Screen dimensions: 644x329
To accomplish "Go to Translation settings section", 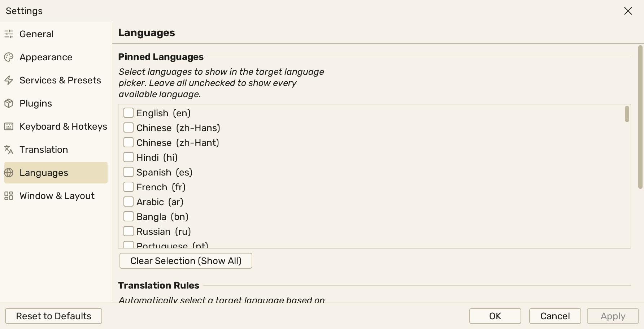I will (x=56, y=150).
